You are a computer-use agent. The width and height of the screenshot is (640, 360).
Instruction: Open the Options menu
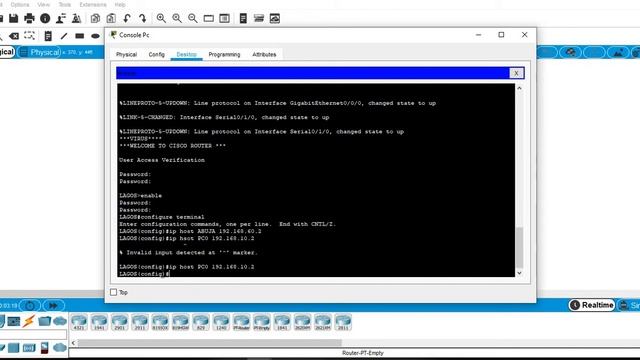tap(20, 4)
